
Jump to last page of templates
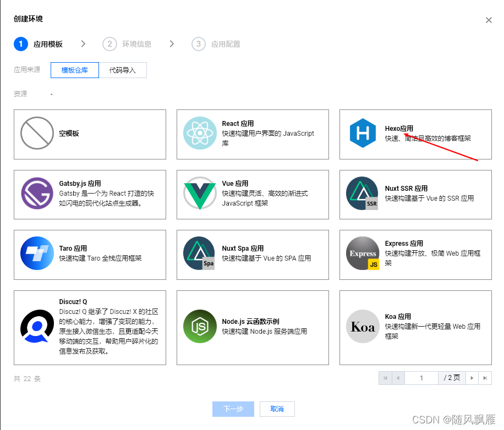point(485,378)
